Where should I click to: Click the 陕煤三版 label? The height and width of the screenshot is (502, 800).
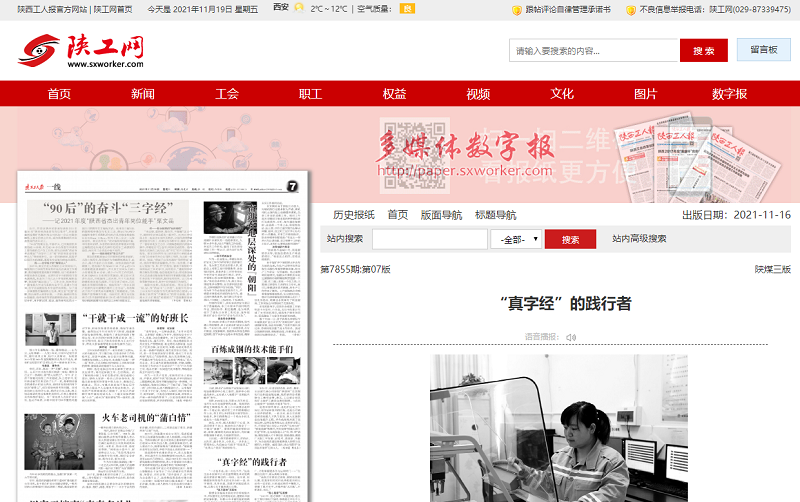[772, 269]
